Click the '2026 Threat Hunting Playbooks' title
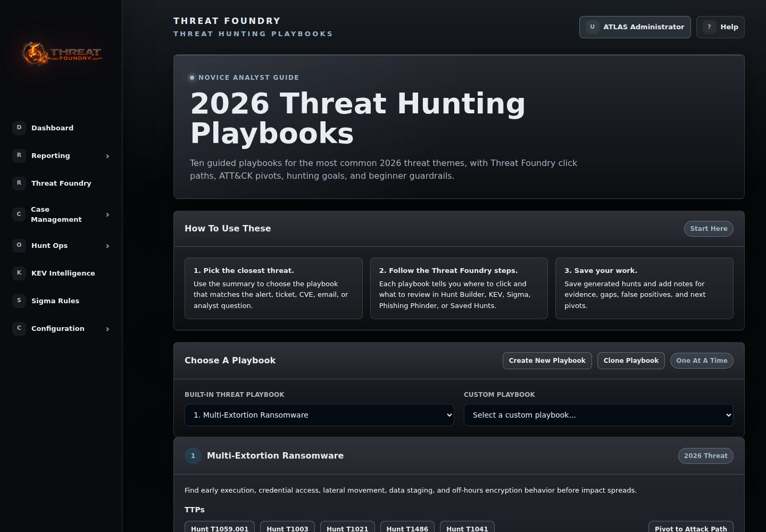The image size is (766, 532). 358,118
